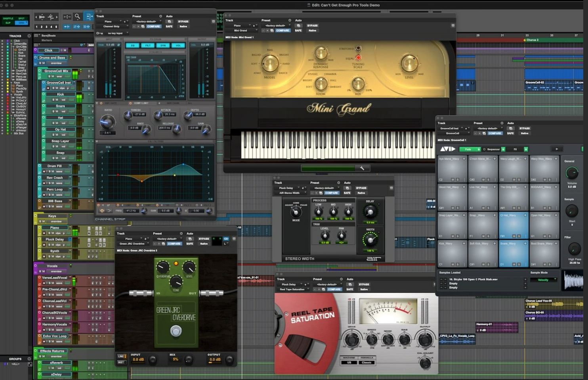The width and height of the screenshot is (588, 380).
Task: Add sample to Aye Mane_Wavy pad
Action: point(464,159)
